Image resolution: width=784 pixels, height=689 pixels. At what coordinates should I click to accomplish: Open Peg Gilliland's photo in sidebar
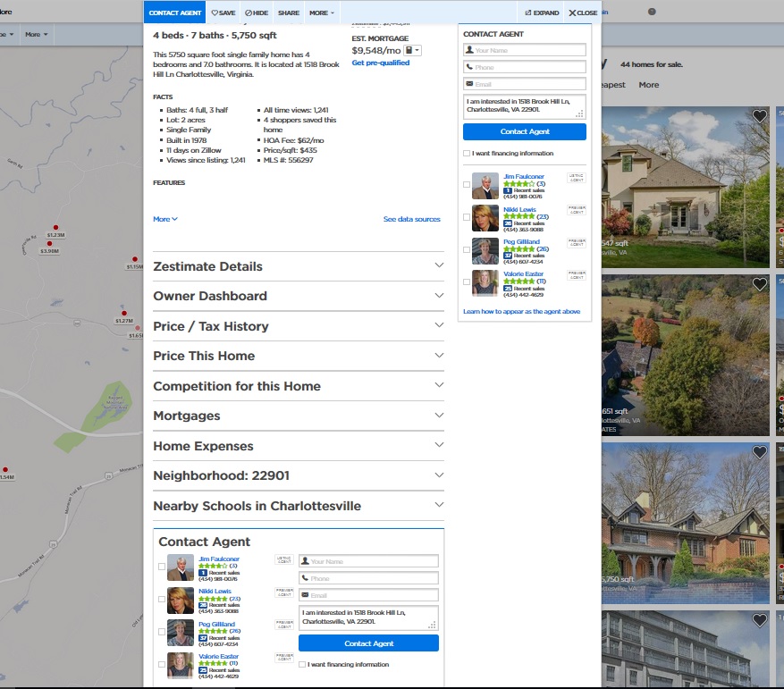(485, 250)
